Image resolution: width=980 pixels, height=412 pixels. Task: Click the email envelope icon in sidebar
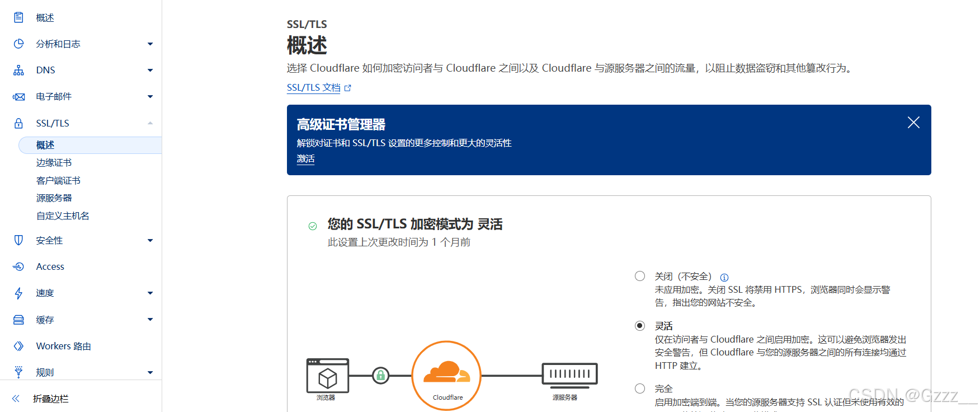pyautogui.click(x=18, y=97)
